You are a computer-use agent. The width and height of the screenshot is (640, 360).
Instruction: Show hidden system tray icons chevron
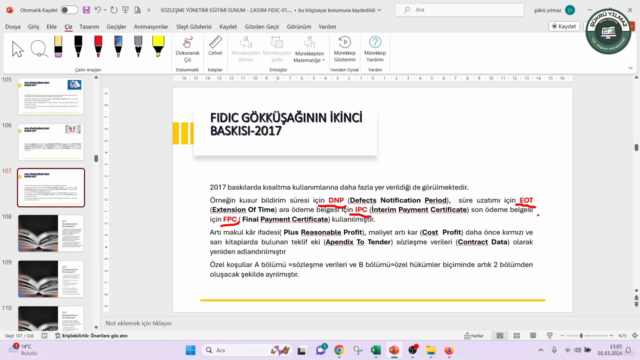(x=541, y=350)
